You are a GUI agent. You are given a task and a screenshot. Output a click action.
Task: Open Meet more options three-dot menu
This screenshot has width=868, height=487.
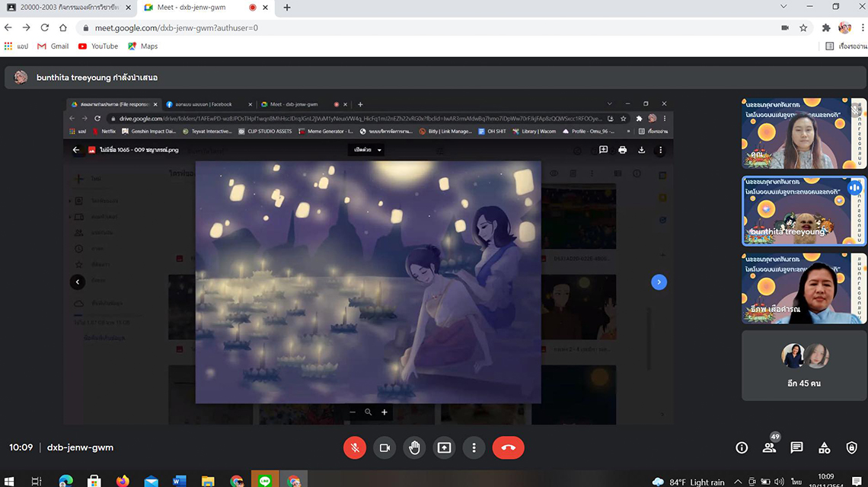[474, 447]
